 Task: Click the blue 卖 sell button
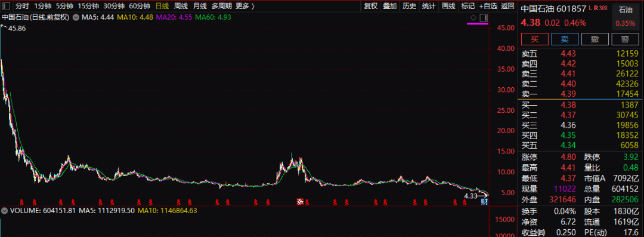pyautogui.click(x=565, y=39)
